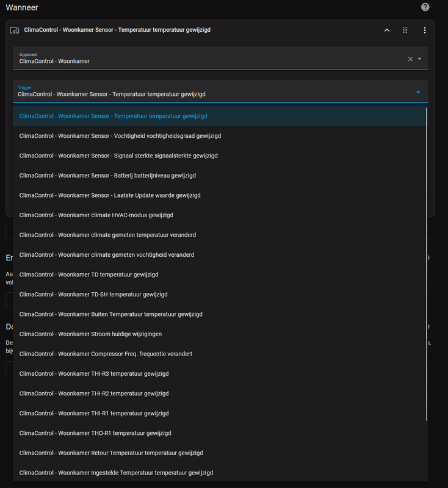
Task: Open the help icon next to Wanneer
Action: pos(425,7)
